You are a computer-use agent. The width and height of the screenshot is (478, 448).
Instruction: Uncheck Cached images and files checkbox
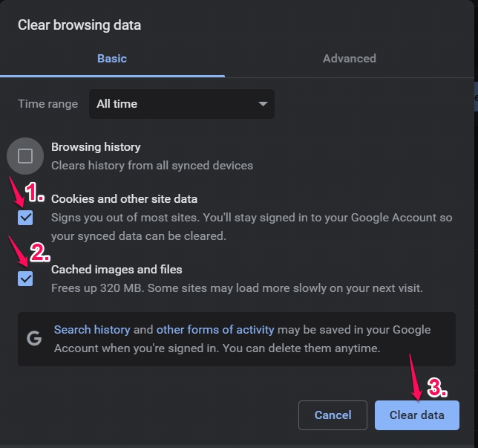(25, 278)
